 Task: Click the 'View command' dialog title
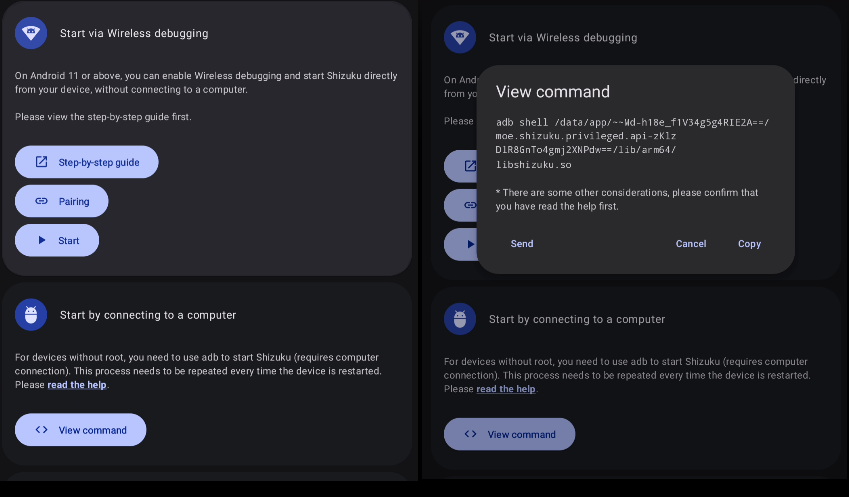point(553,91)
